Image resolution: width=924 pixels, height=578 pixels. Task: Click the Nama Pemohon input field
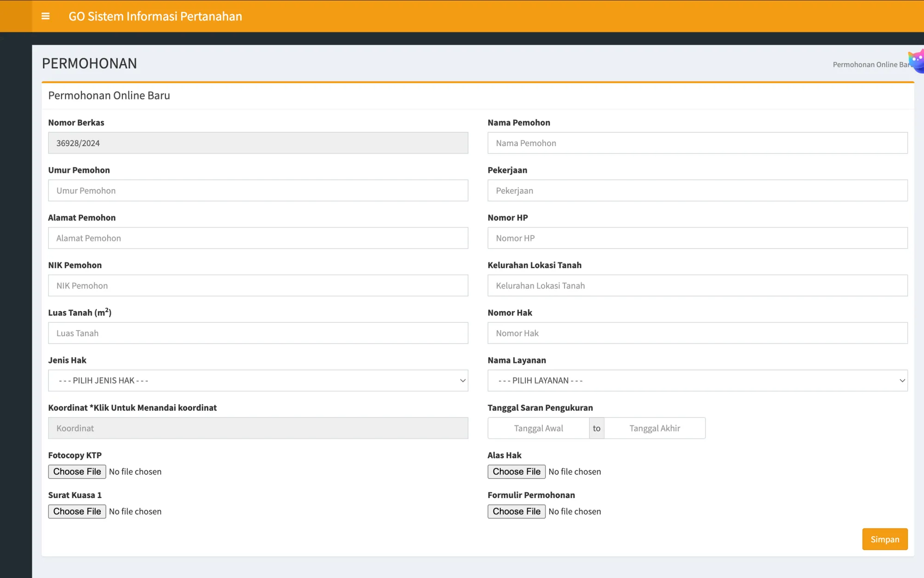point(697,142)
